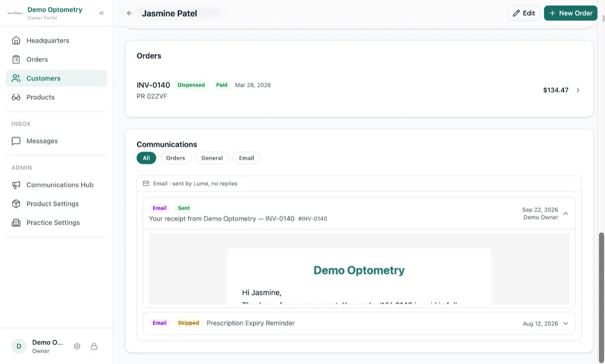Click the Sep 22, 2026 date
605x364 pixels.
[540, 210]
